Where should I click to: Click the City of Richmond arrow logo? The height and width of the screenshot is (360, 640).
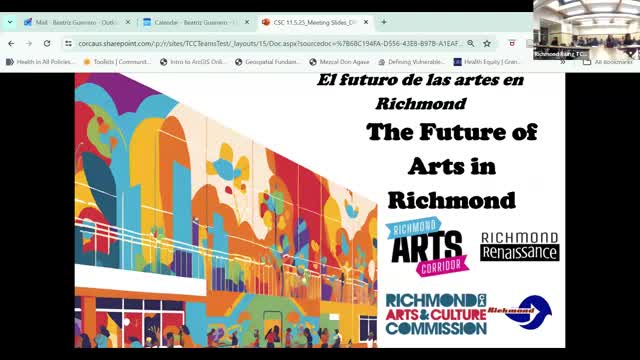click(520, 312)
